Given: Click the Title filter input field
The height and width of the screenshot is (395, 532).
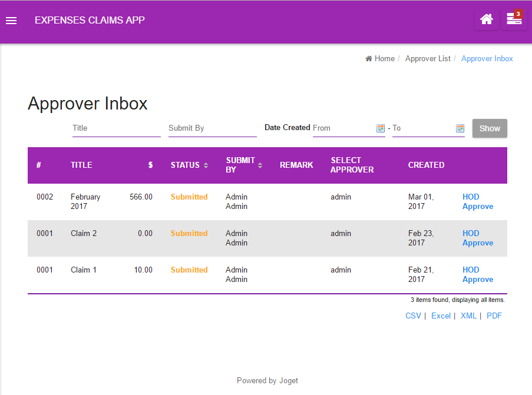Looking at the screenshot, I should tap(116, 128).
